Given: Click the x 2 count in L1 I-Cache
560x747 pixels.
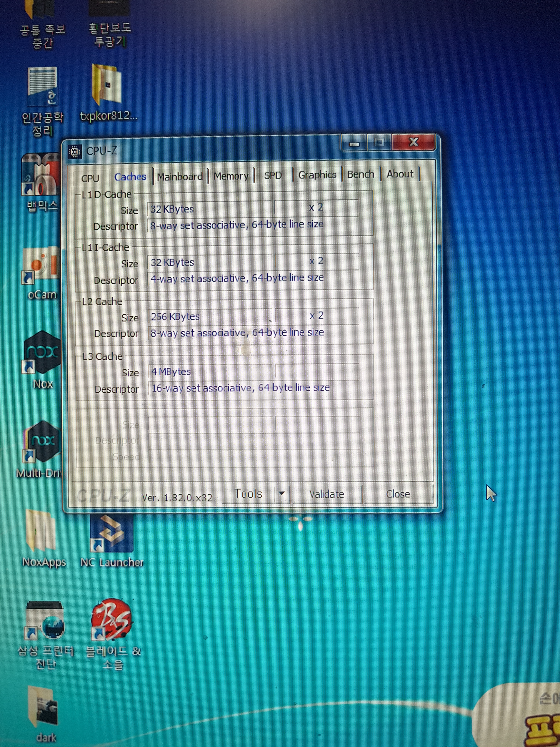Looking at the screenshot, I should tap(316, 261).
